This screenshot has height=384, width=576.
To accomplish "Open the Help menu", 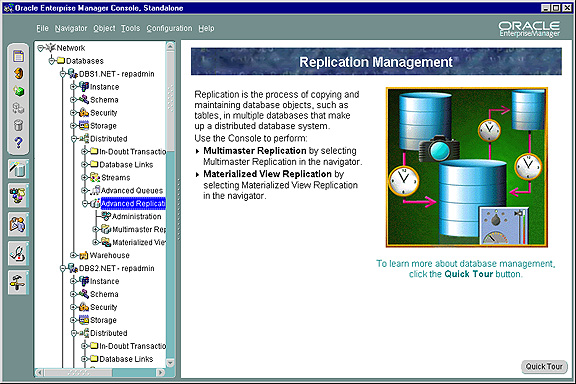I will pos(206,28).
